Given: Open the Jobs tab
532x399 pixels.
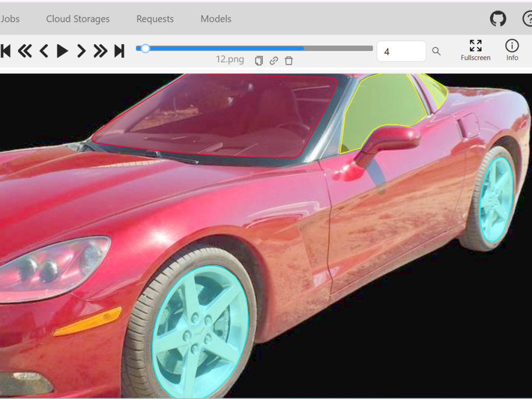Looking at the screenshot, I should 10,19.
